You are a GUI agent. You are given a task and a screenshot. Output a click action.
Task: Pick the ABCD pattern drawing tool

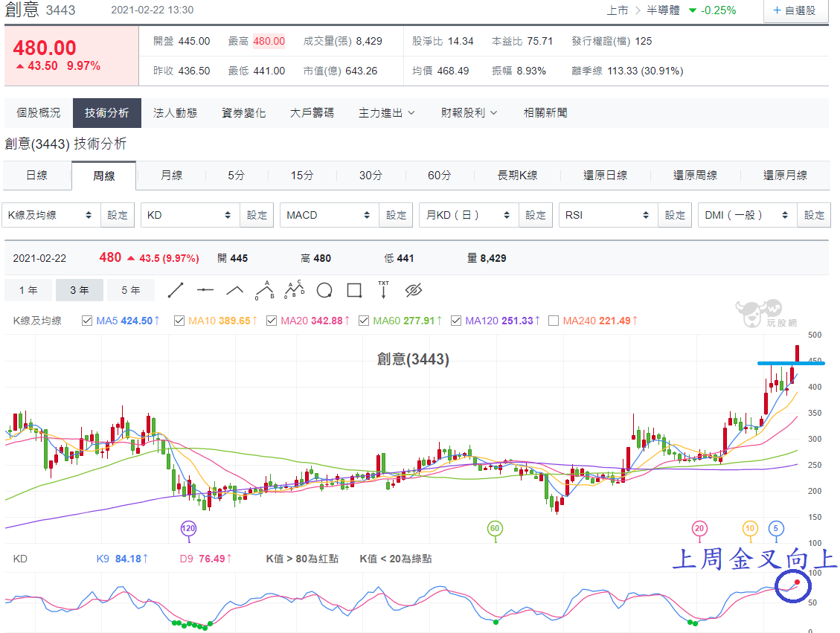pos(294,289)
